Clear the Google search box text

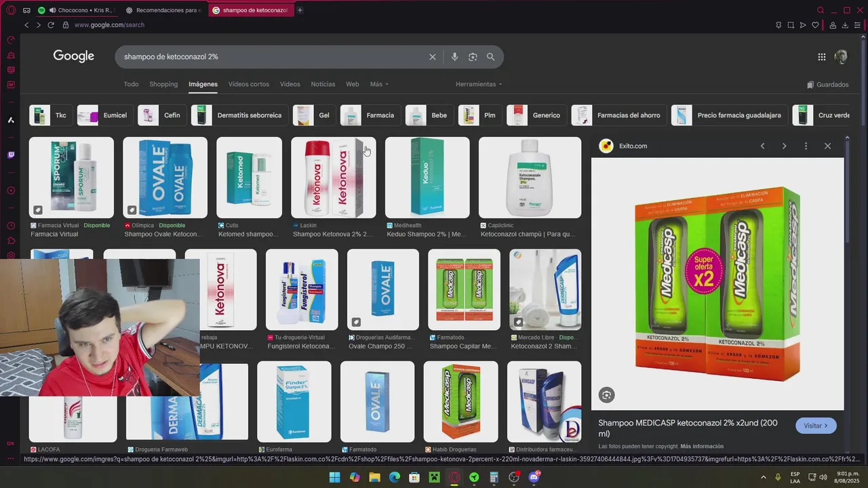point(432,57)
